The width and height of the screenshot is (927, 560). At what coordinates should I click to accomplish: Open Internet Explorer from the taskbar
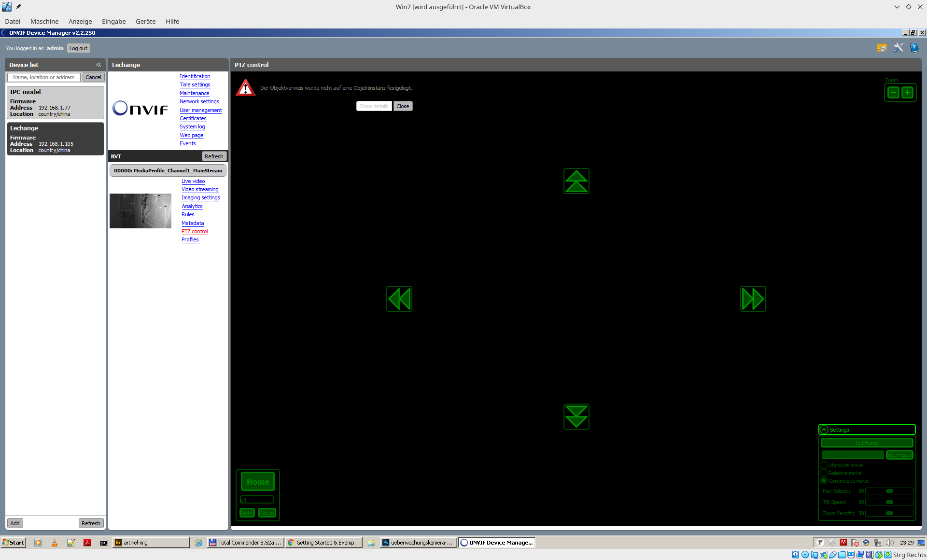tap(198, 543)
